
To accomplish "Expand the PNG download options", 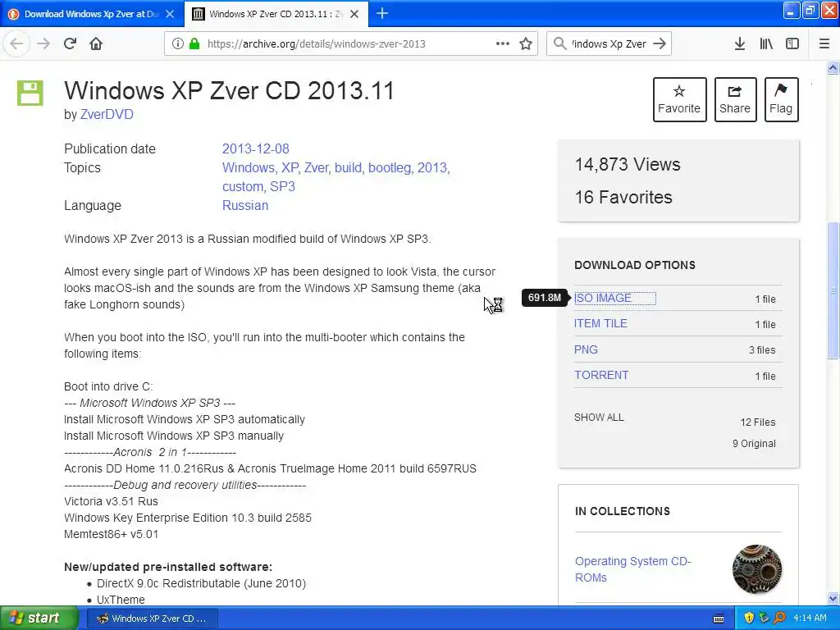I will tap(586, 349).
